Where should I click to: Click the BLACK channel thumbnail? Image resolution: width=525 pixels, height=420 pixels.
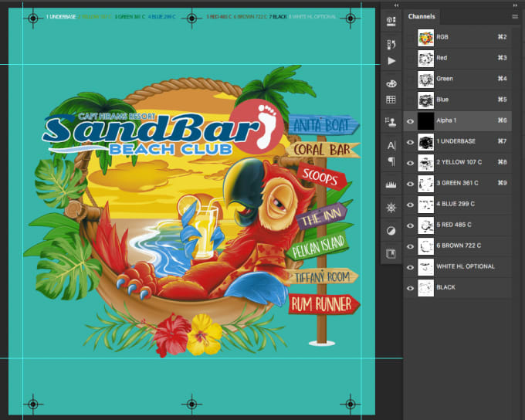[425, 288]
